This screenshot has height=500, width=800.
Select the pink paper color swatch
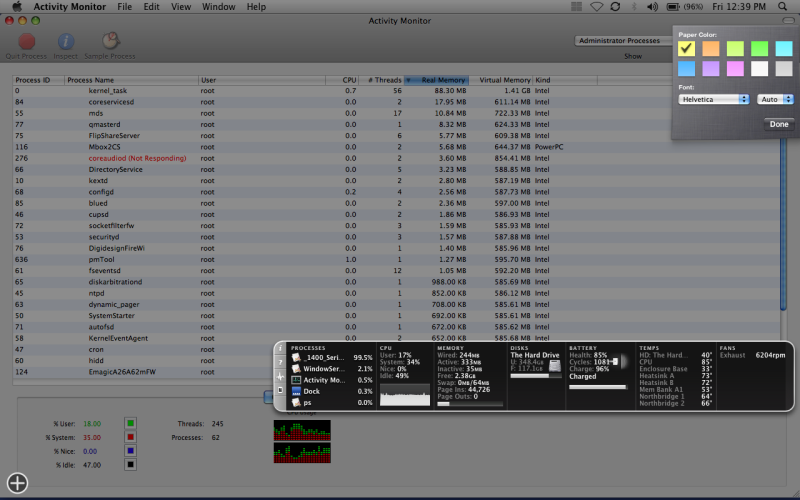[735, 68]
